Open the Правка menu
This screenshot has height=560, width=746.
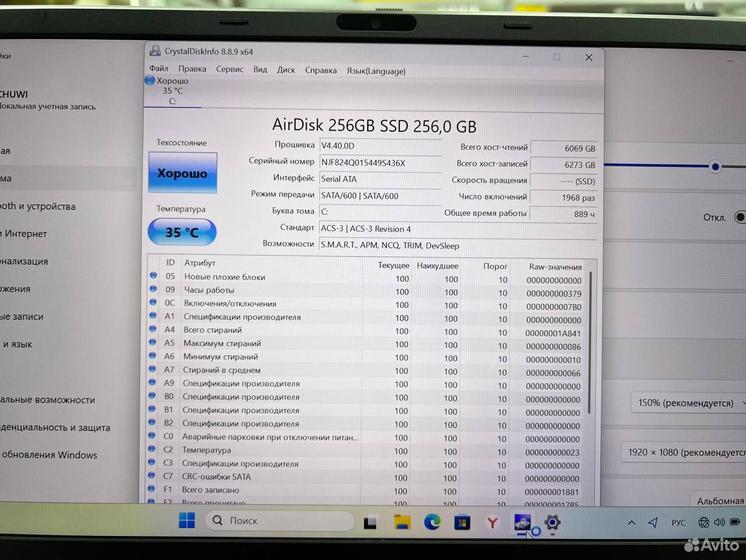point(192,69)
